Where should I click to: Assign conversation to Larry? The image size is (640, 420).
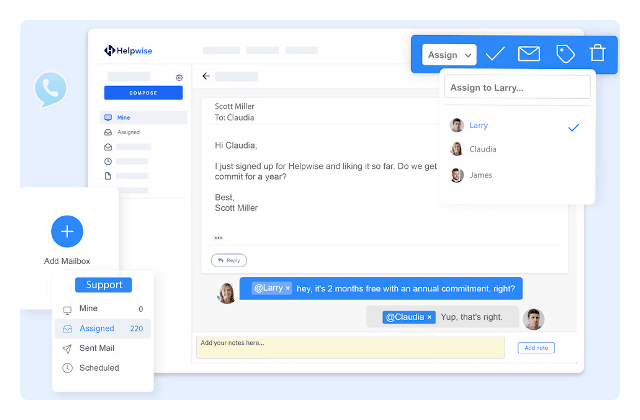pyautogui.click(x=515, y=125)
